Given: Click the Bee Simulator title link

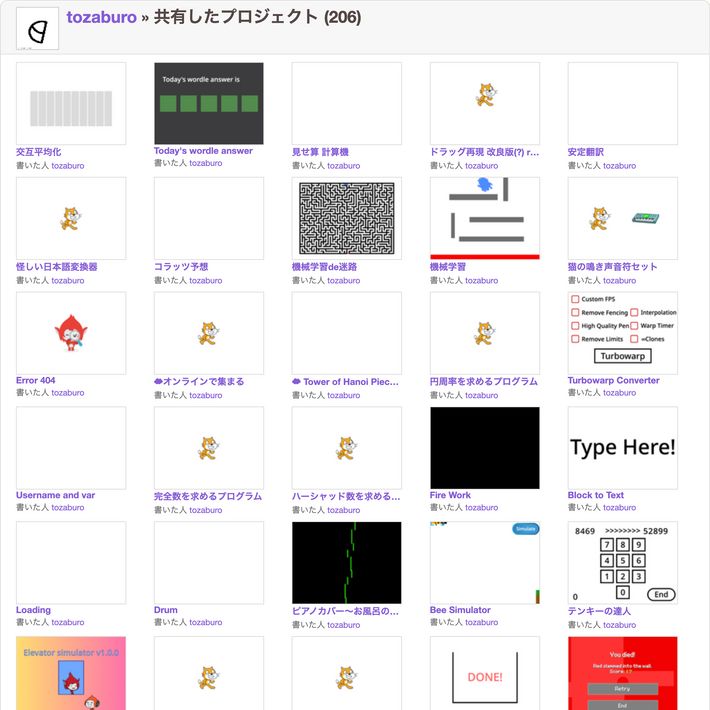Looking at the screenshot, I should click(460, 610).
